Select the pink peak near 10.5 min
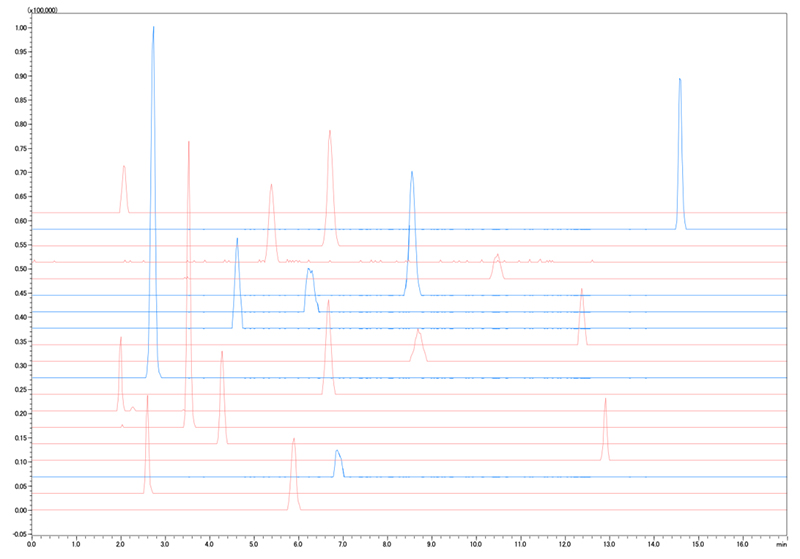The image size is (800, 559). 497,257
